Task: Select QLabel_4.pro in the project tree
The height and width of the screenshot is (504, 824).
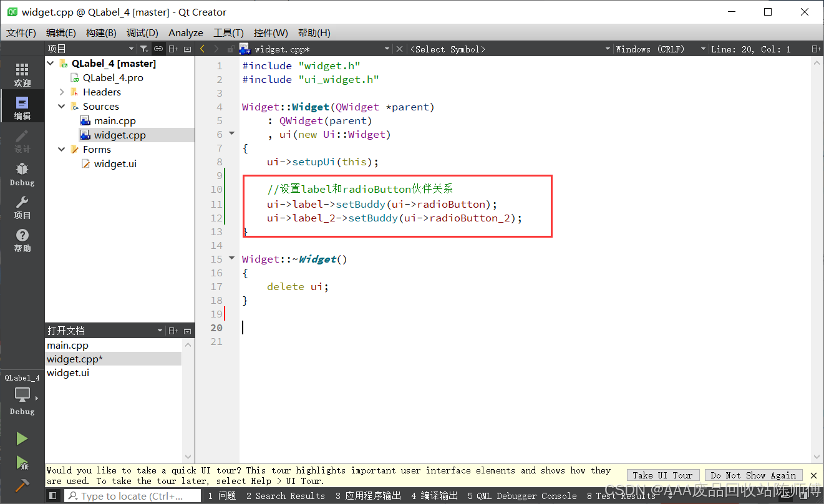Action: coord(112,78)
